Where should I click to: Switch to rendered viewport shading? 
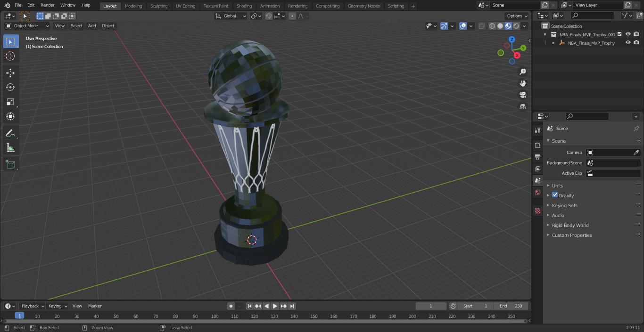[x=516, y=26]
